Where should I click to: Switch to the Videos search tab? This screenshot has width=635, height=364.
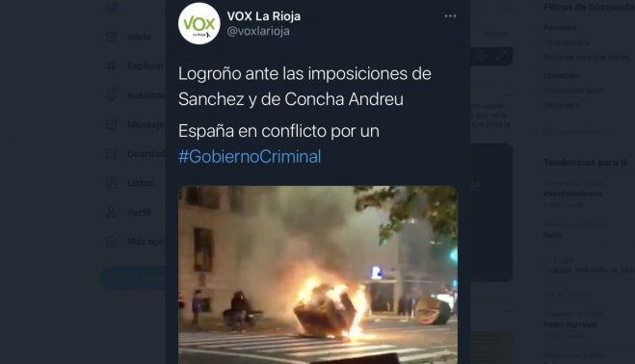click(x=495, y=34)
